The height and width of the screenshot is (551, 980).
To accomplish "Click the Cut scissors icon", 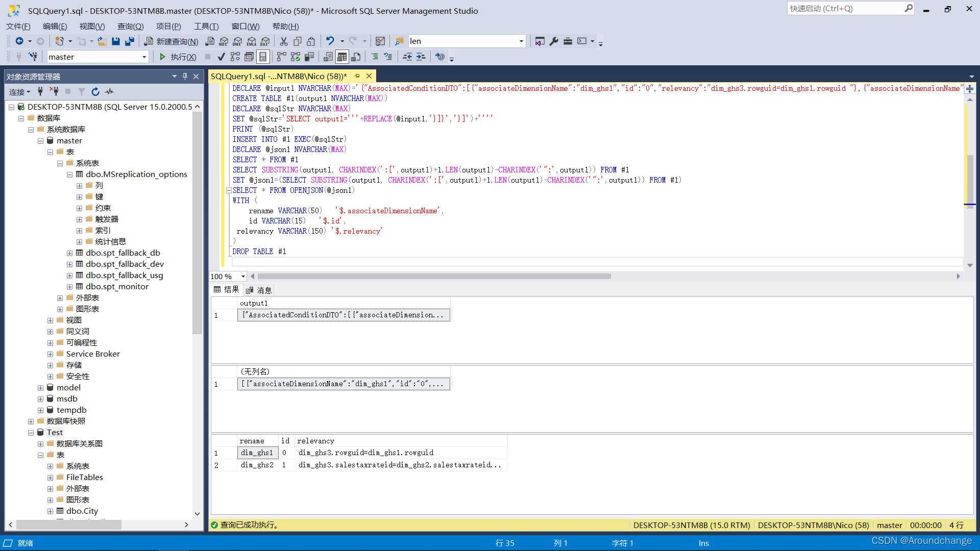I will pyautogui.click(x=284, y=41).
